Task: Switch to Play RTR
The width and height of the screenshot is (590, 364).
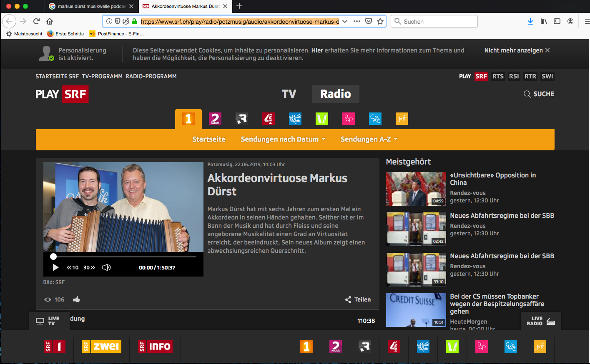Action: tap(530, 76)
